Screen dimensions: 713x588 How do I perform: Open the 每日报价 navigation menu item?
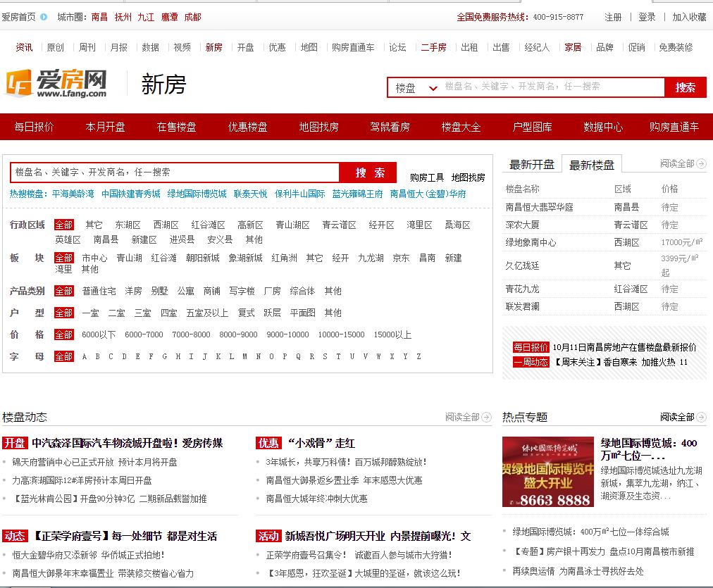(34, 127)
